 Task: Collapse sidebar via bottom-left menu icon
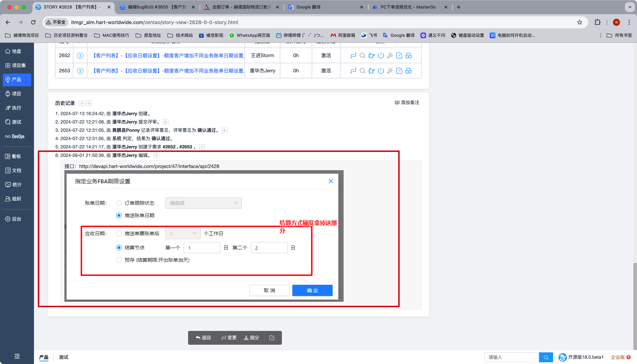(x=17, y=356)
